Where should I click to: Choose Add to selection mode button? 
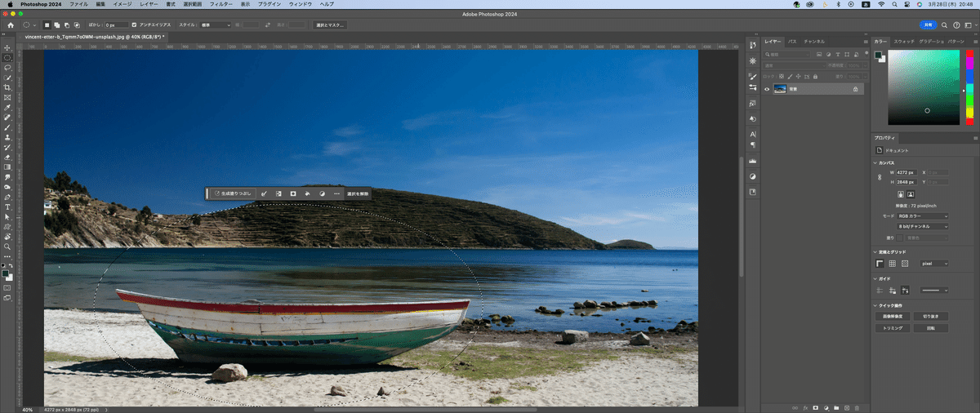[56, 25]
